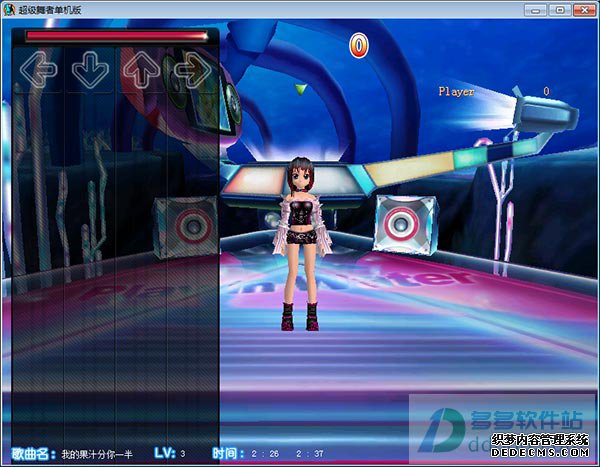Click the total time 2:37

coord(310,454)
